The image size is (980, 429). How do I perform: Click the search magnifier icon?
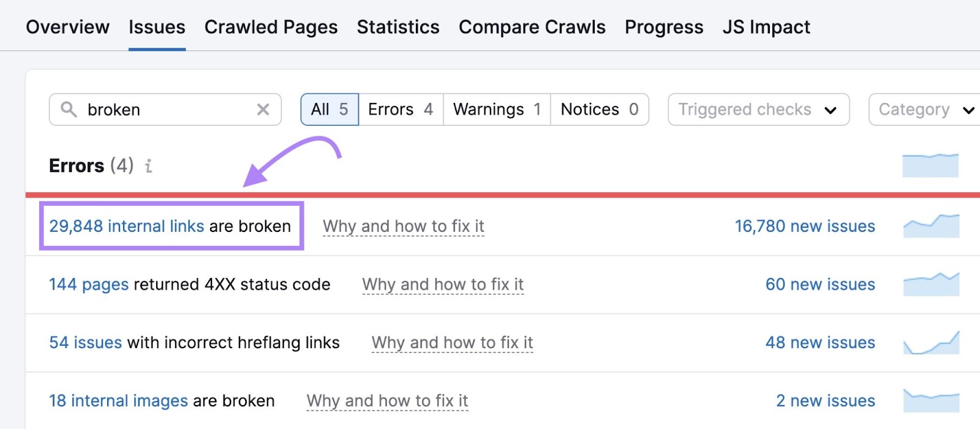point(69,110)
